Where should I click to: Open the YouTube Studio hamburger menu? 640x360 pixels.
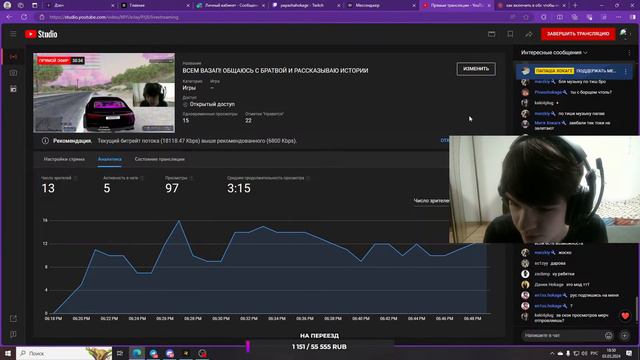(13, 34)
